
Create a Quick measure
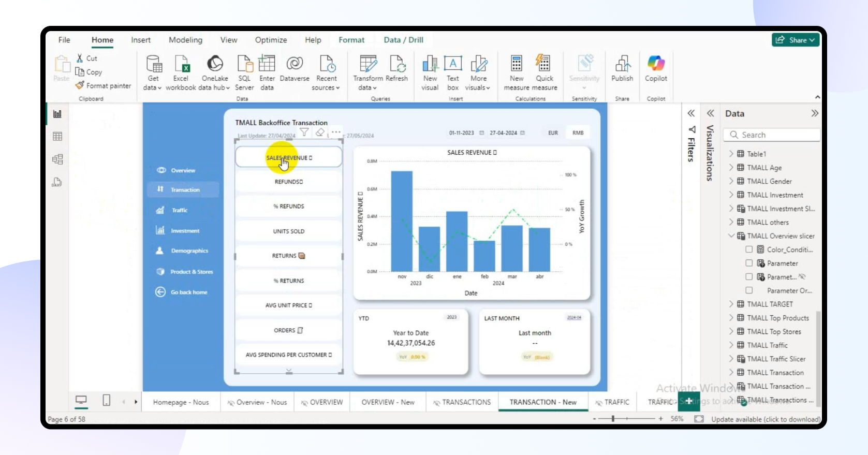545,72
